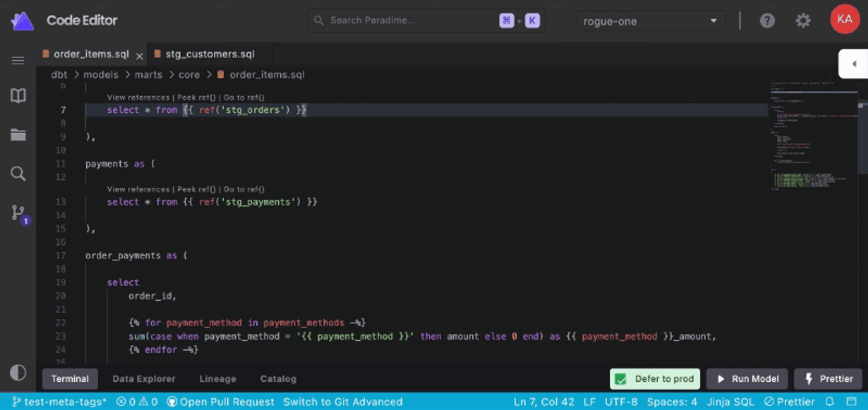Toggle the light/dark theme icon
Screen dimensions: 868x410
[18, 373]
